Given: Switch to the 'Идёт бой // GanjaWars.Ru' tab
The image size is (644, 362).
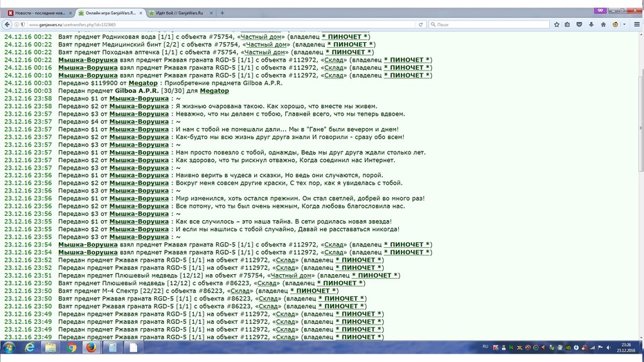Looking at the screenshot, I should (181, 13).
